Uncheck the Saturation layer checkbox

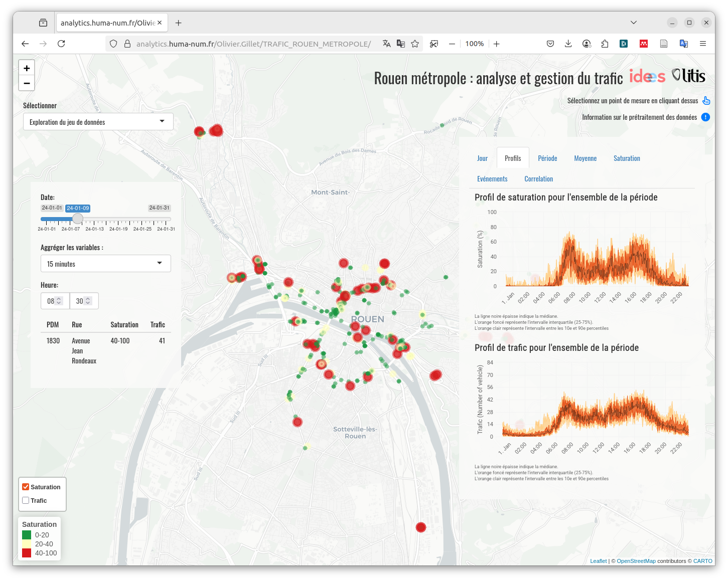[26, 487]
